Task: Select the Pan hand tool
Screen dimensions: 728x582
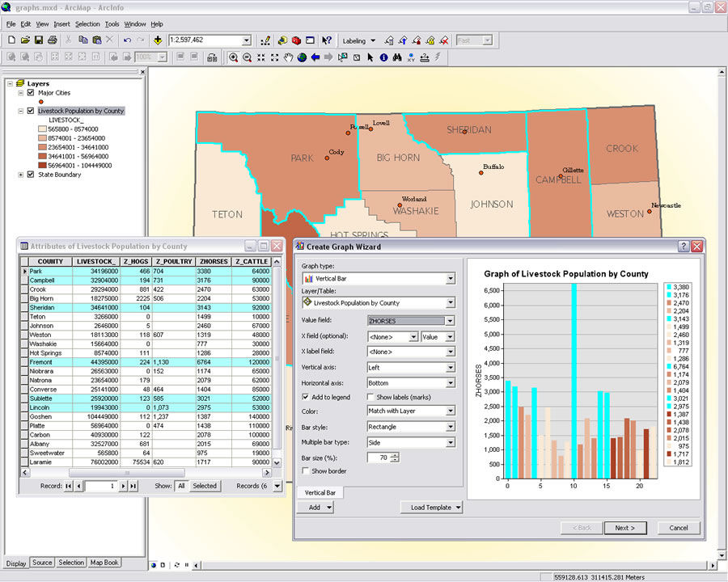Action: click(x=288, y=57)
